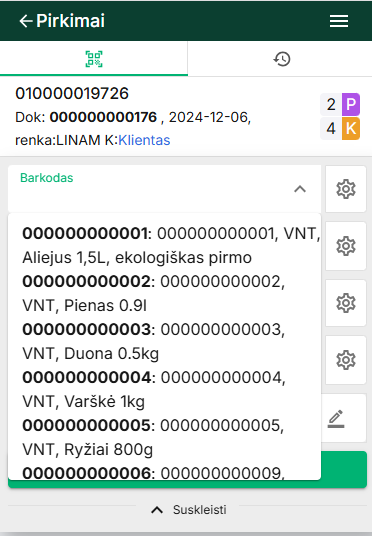
Task: Switch to the history clock tab
Action: coord(282,59)
